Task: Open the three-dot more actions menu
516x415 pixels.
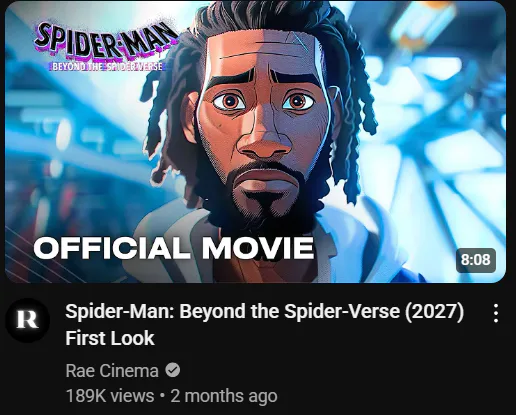Action: (496, 313)
